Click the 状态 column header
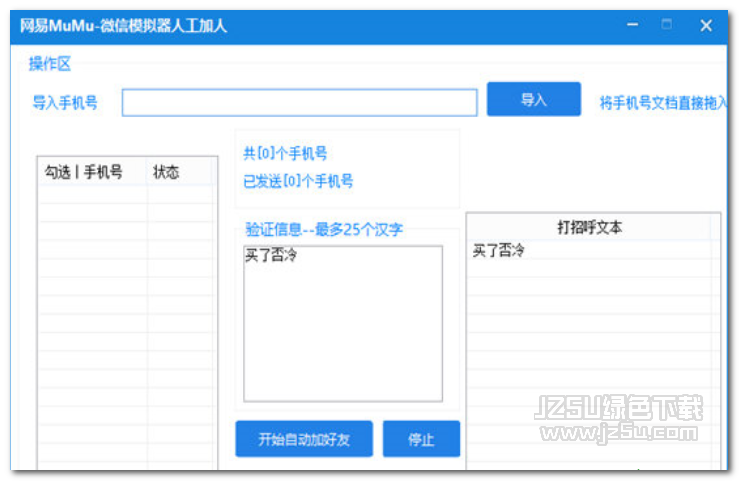Screen dimensions: 739x481 179,172
